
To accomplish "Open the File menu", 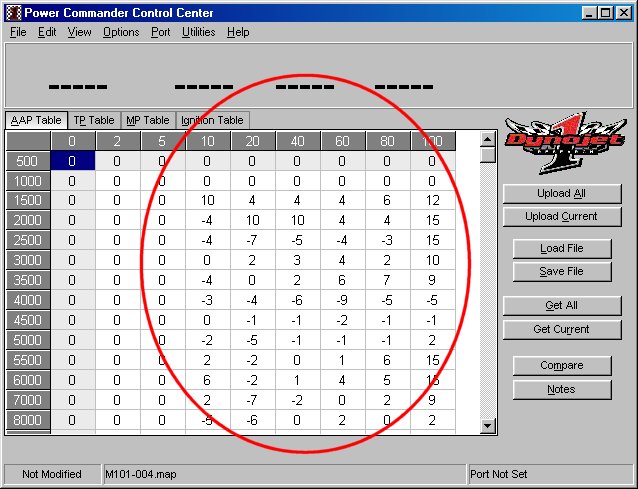I will pyautogui.click(x=18, y=32).
